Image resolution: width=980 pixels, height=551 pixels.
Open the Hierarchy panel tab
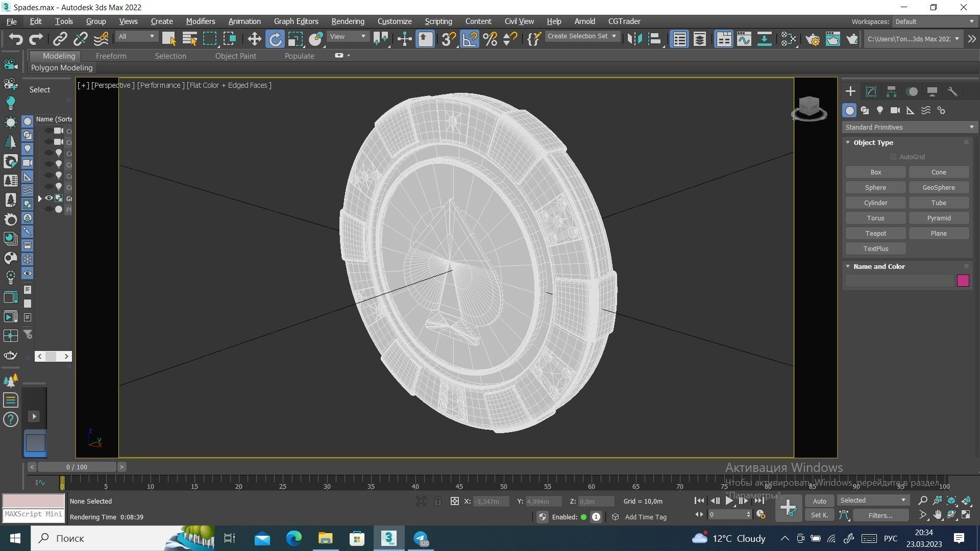pos(891,92)
